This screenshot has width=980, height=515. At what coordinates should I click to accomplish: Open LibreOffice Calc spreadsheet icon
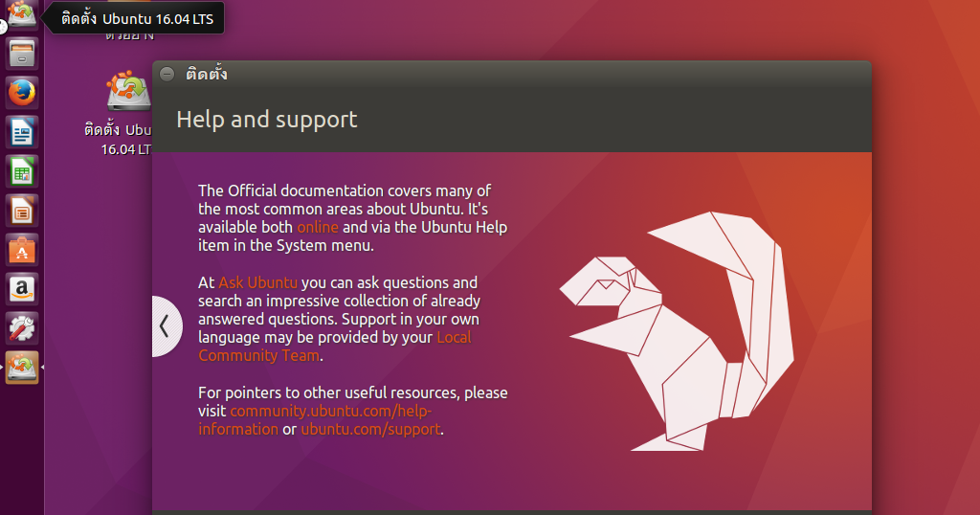(22, 172)
